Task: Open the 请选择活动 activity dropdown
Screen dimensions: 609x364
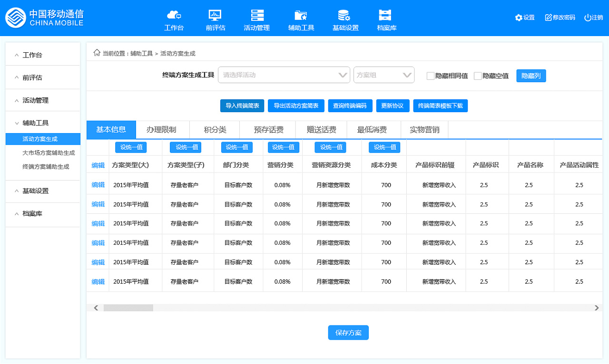Action: pos(284,75)
